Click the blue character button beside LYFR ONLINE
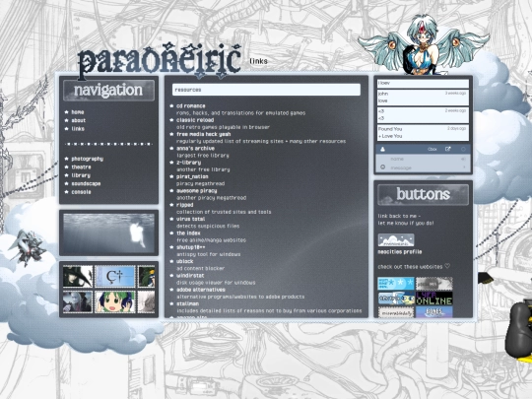532x399 pixels. tap(396, 299)
